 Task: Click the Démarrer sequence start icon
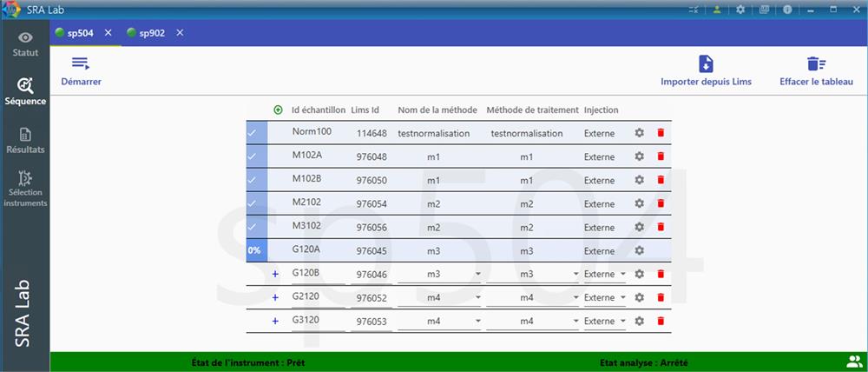click(x=81, y=63)
